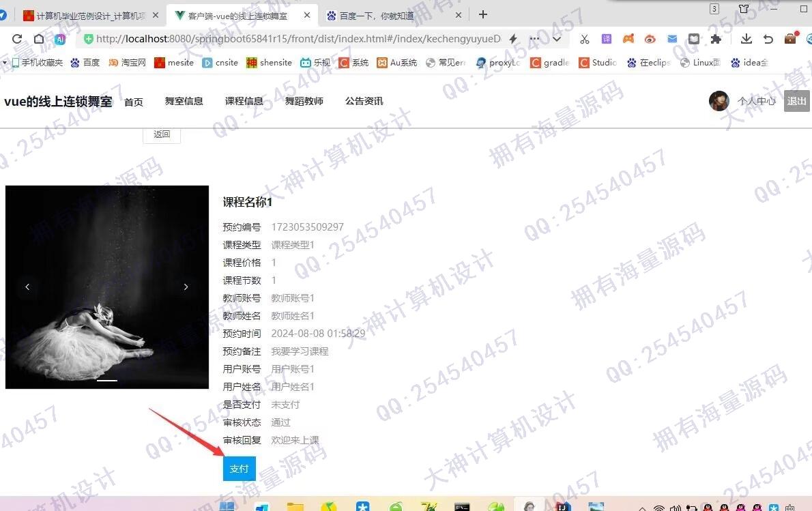Screen dimensions: 812x511
Task: Open gradle bookmark
Action: 549,63
